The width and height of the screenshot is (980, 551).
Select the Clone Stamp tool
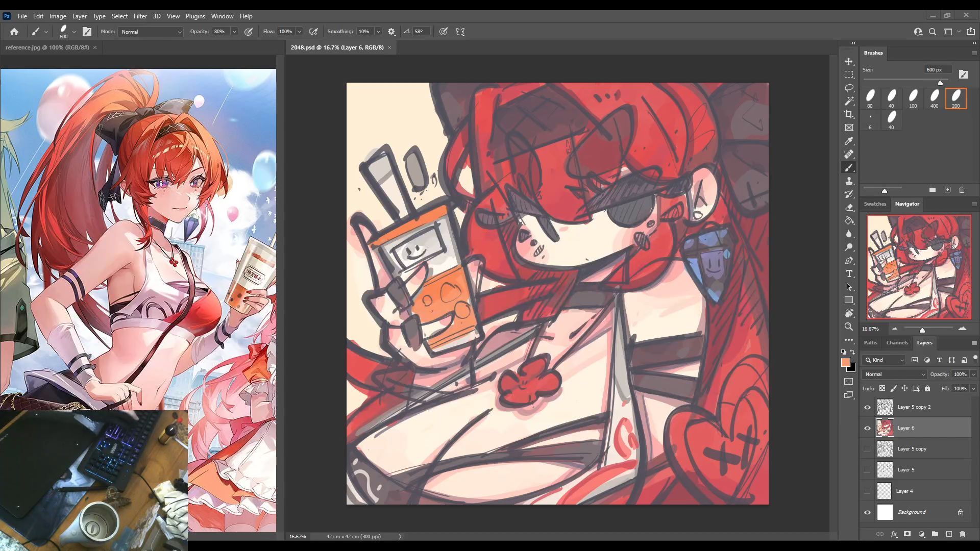click(849, 181)
